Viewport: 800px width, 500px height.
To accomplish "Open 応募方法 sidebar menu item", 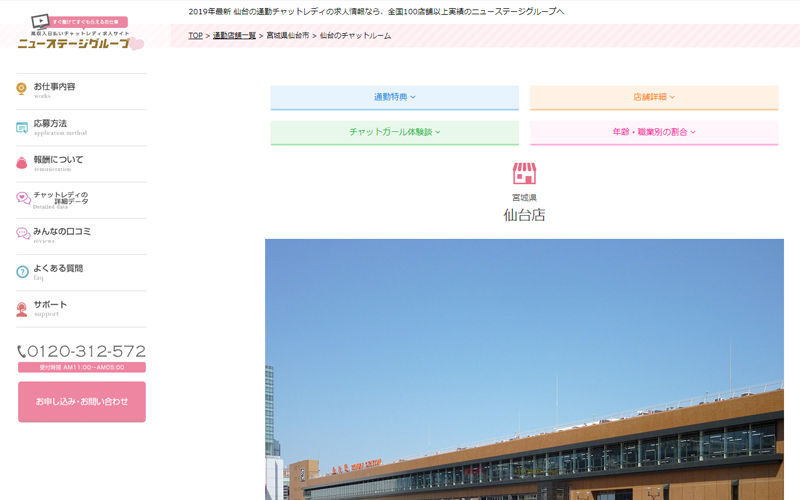I will 82,128.
